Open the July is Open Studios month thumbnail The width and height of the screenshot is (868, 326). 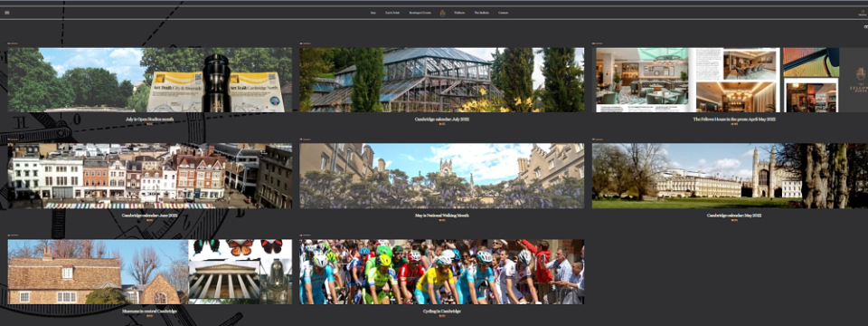150,80
